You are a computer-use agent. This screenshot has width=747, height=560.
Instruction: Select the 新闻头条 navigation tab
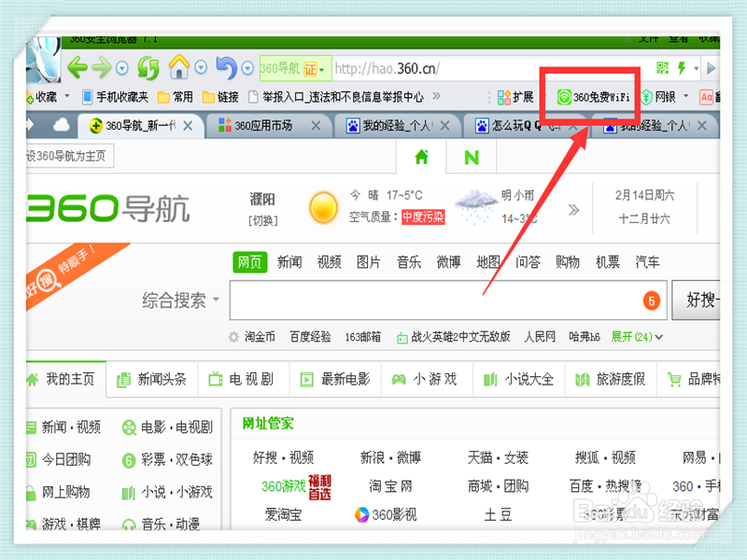coord(152,379)
